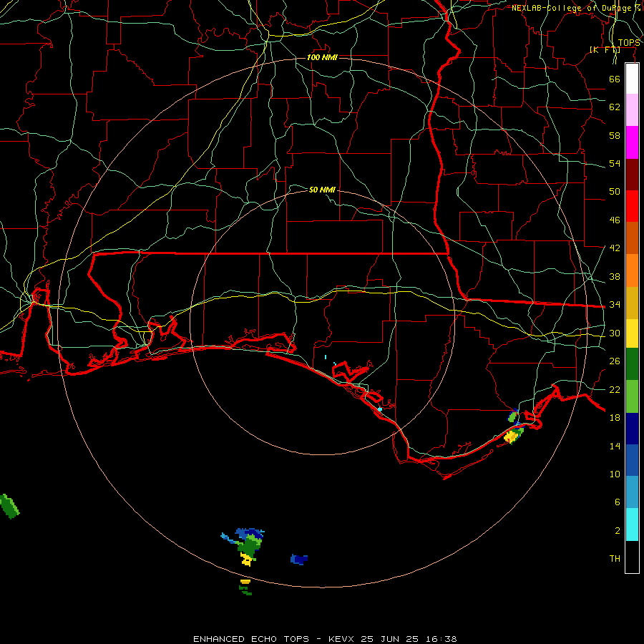Click the 100 NMI range ring label
644x644 pixels.
pyautogui.click(x=322, y=57)
